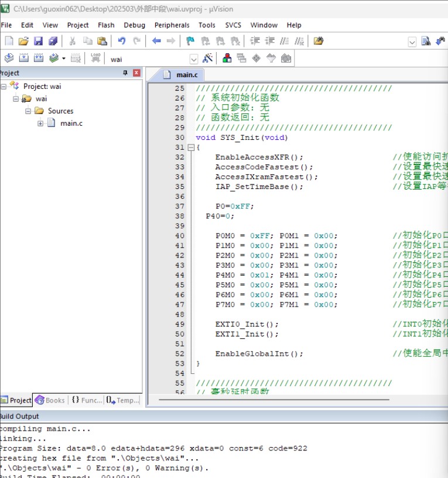Collapse the Sources folder node
Image resolution: width=448 pixels, height=478 pixels.
tap(28, 111)
